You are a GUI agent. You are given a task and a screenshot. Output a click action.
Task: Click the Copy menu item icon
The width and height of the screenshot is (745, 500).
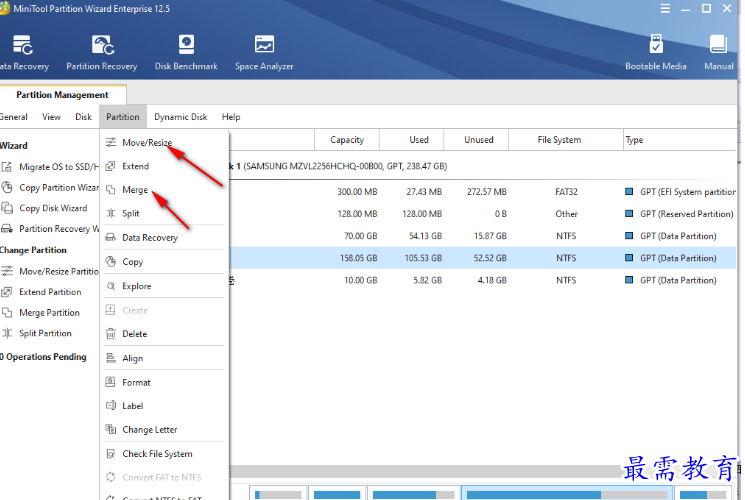pyautogui.click(x=111, y=261)
